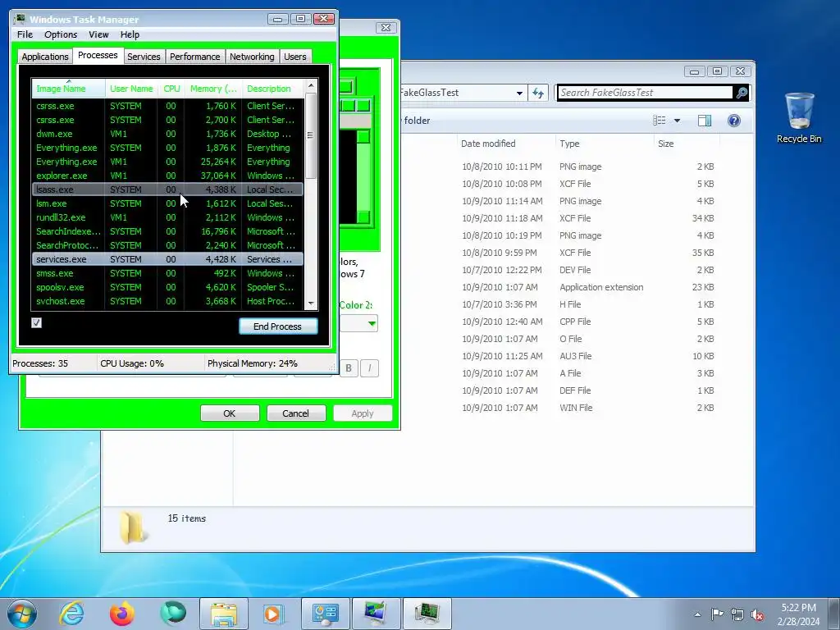Switch to the Performance tab

195,57
